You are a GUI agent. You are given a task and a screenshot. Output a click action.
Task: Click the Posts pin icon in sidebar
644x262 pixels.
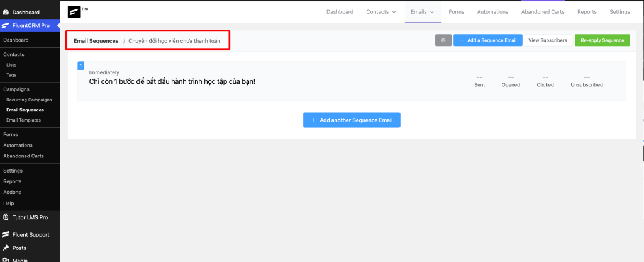[6, 248]
